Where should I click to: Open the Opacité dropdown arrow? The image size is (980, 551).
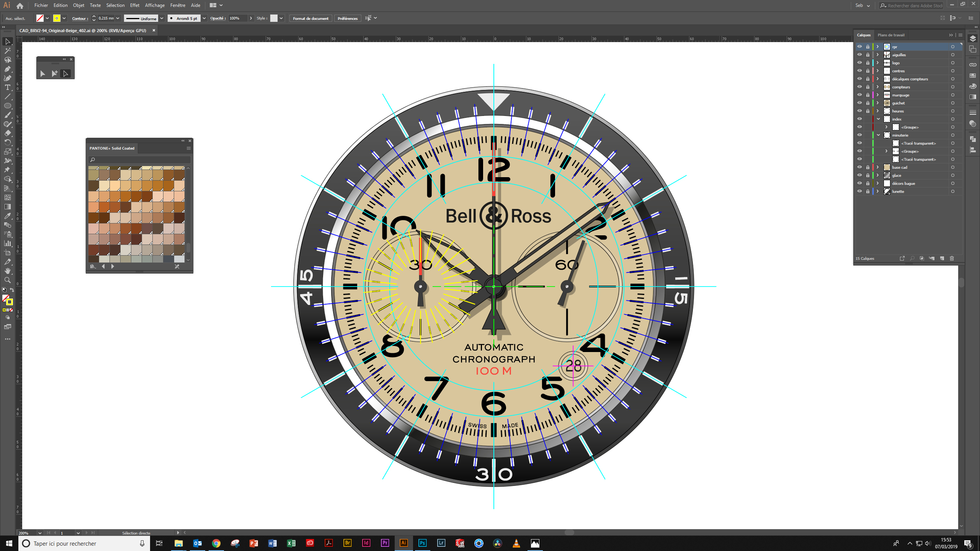click(251, 18)
